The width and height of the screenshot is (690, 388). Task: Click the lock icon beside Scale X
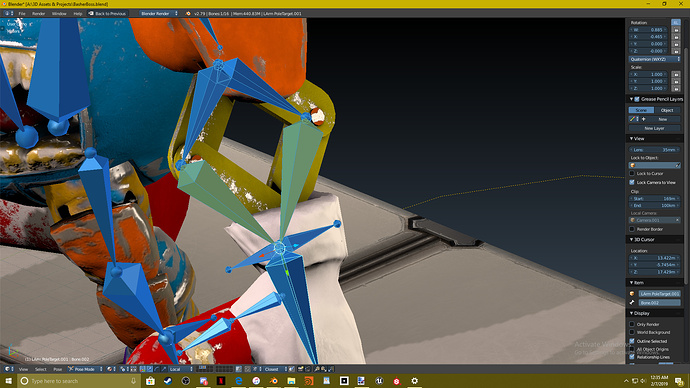pos(676,74)
